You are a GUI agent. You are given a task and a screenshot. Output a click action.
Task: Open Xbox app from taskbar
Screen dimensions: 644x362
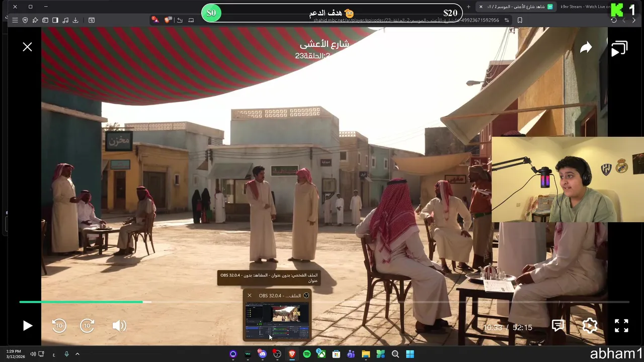[x=321, y=354]
